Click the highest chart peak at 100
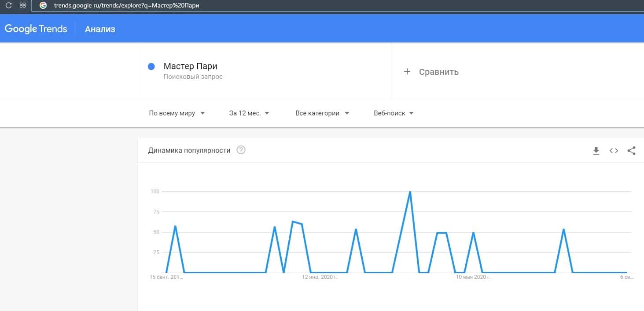 (410, 192)
